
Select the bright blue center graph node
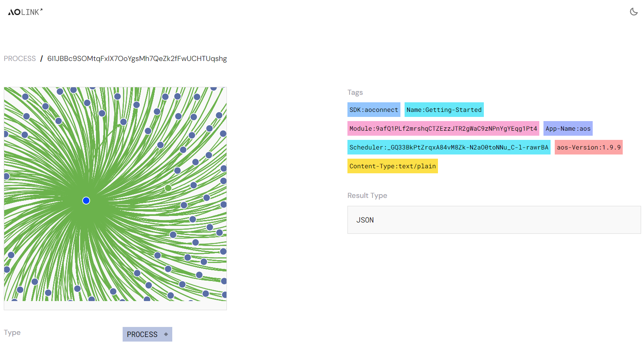(x=86, y=201)
